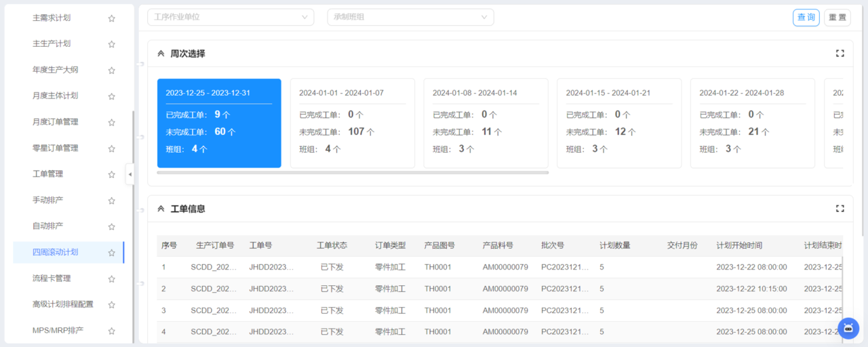Click star next to 高级计划排程配置
The width and height of the screenshot is (868, 347).
(112, 305)
